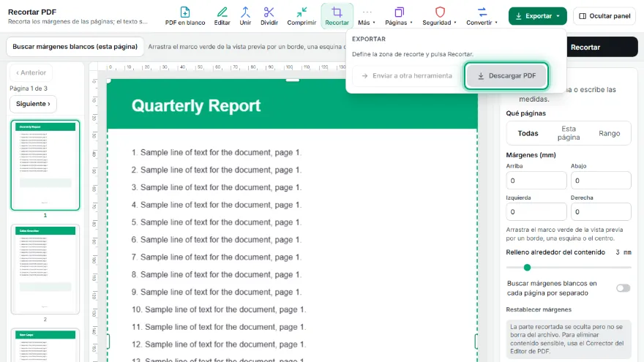
Task: Choose Descargar PDF from export menu
Action: 506,76
